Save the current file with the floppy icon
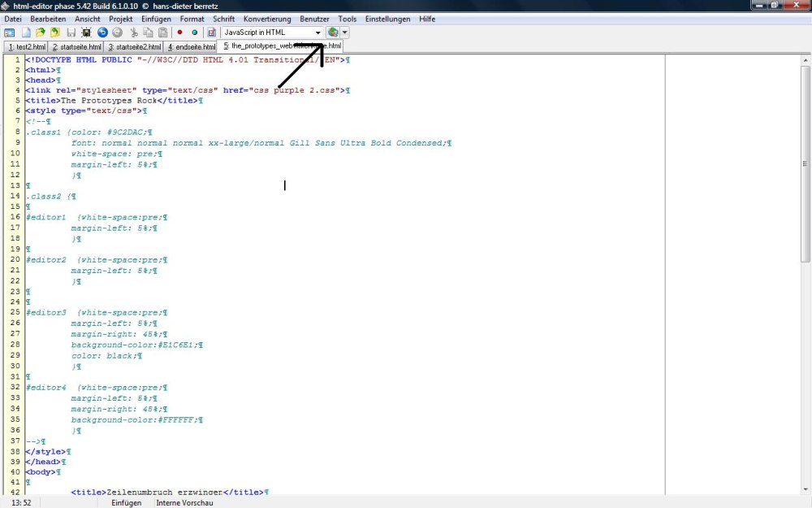 pos(71,33)
